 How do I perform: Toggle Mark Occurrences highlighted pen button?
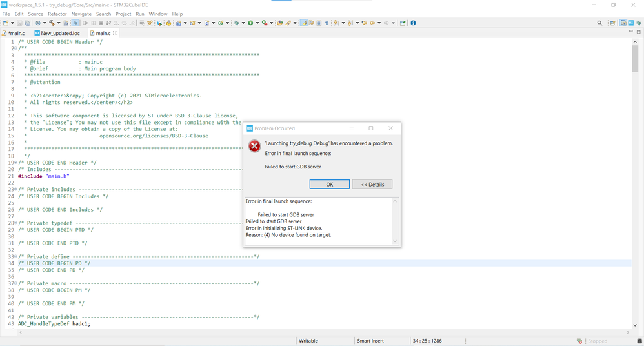pos(303,23)
